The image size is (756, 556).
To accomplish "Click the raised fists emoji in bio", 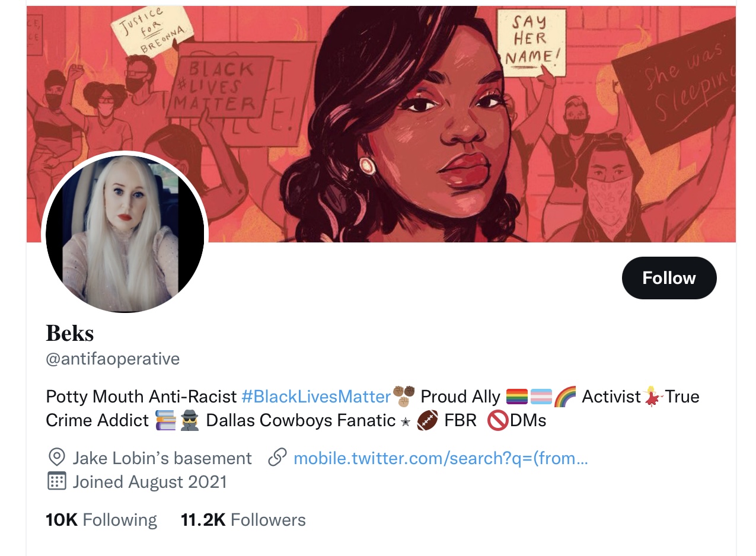I will [404, 396].
